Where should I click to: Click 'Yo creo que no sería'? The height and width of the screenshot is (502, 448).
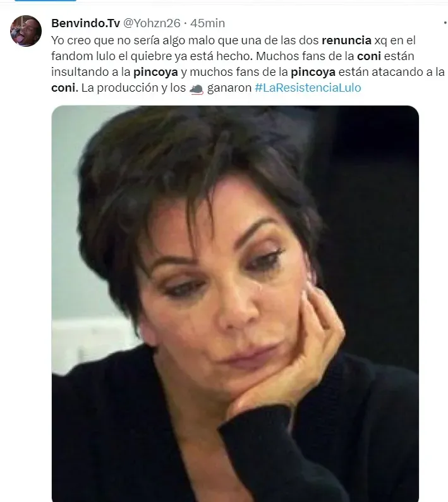click(106, 40)
